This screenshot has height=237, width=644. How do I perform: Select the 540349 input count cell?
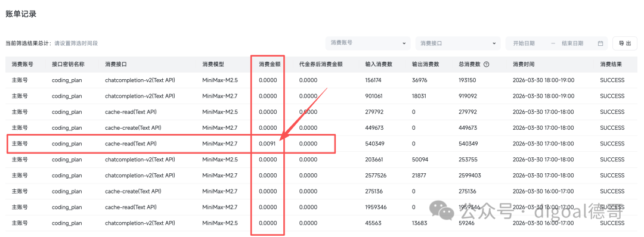(x=374, y=144)
